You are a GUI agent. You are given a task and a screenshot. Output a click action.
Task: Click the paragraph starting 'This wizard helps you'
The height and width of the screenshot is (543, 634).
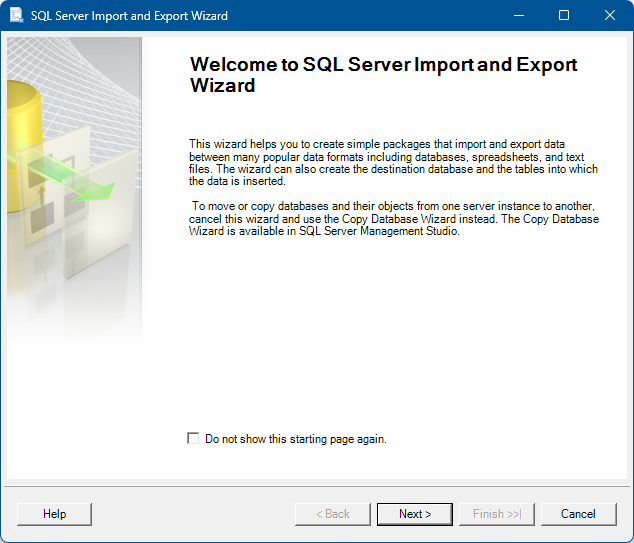tap(393, 163)
